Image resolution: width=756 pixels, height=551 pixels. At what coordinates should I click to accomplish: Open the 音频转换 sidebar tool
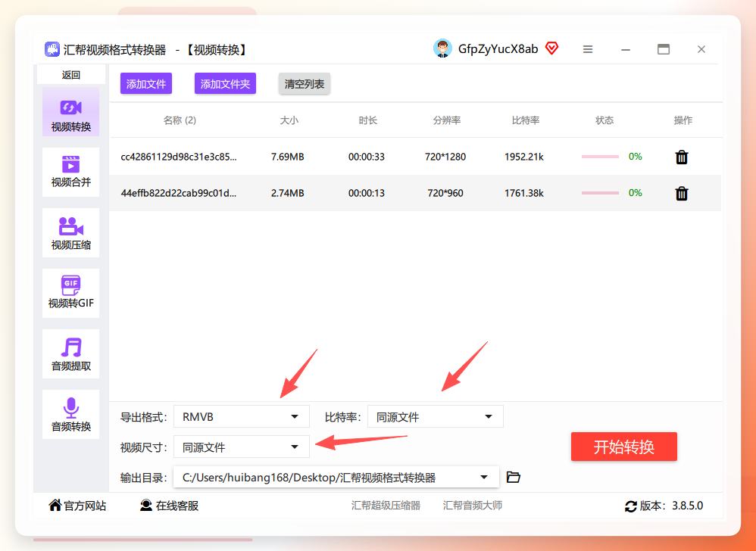pyautogui.click(x=71, y=414)
